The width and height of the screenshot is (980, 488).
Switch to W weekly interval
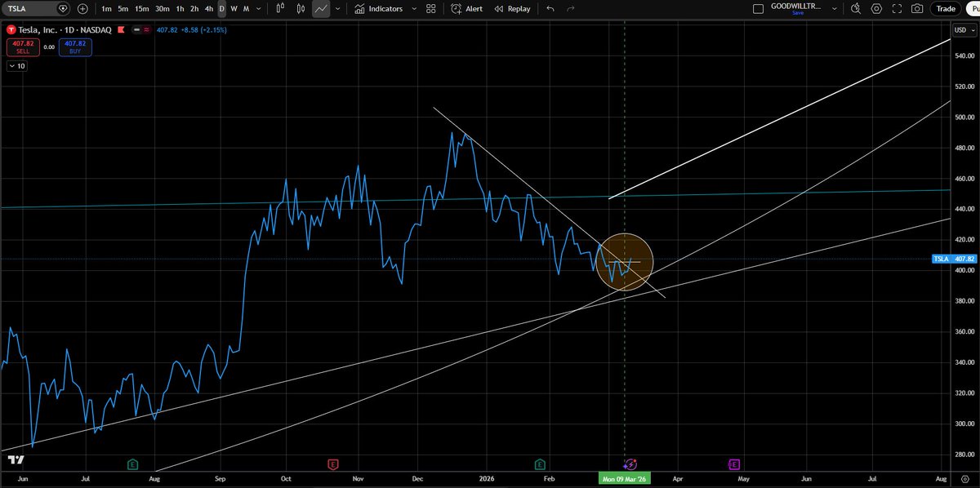click(x=234, y=9)
